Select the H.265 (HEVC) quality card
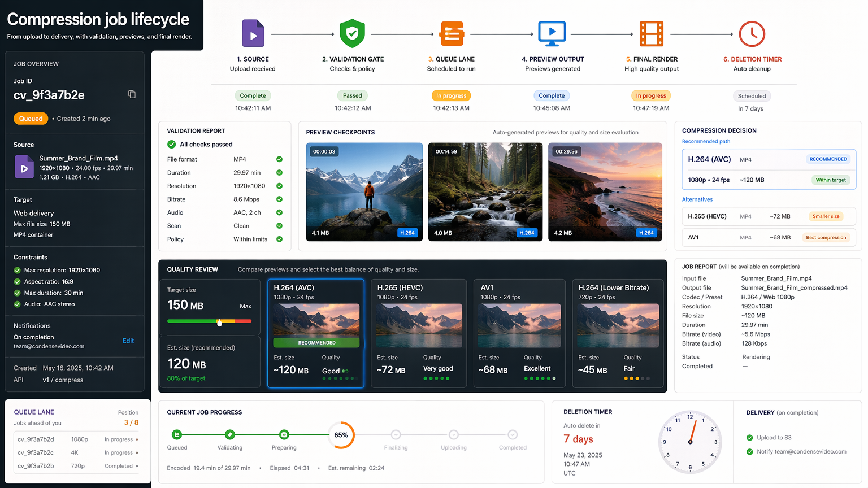The image size is (868, 488). click(x=419, y=333)
